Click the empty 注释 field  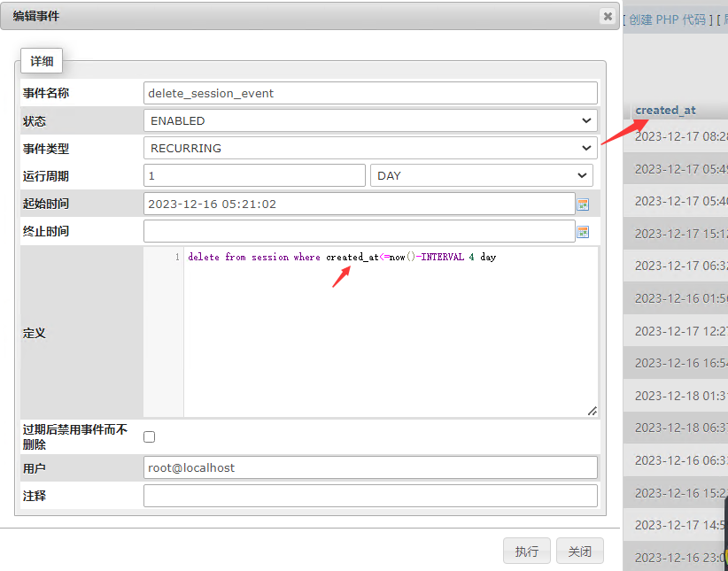point(372,495)
